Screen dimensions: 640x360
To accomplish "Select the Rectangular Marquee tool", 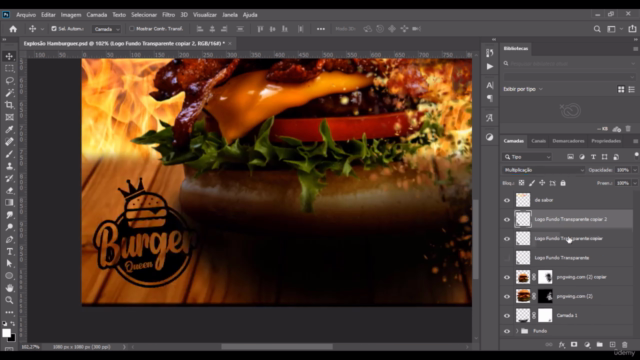I will (x=9, y=68).
